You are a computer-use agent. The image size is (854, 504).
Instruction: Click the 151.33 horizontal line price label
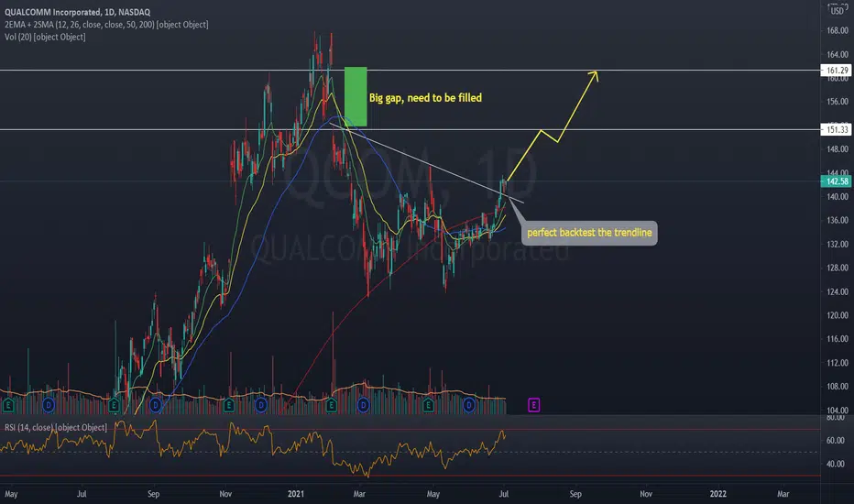(837, 130)
